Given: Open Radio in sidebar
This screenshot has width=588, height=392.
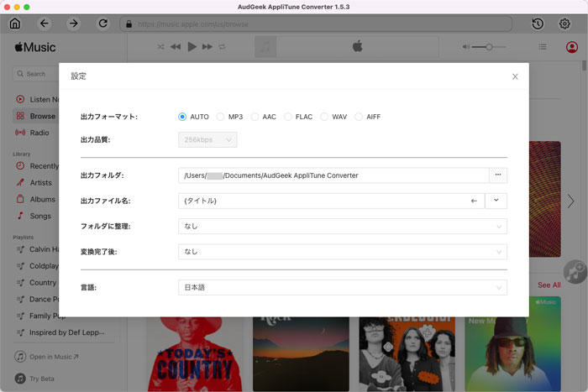Looking at the screenshot, I should [x=32, y=133].
